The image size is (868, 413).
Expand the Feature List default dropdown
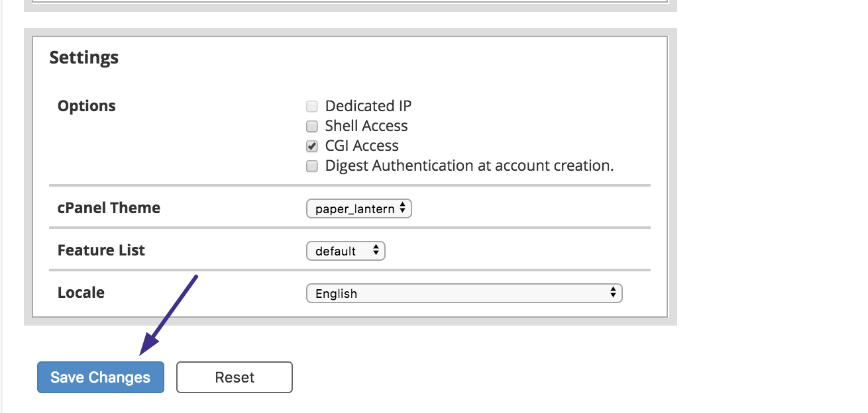click(x=345, y=252)
